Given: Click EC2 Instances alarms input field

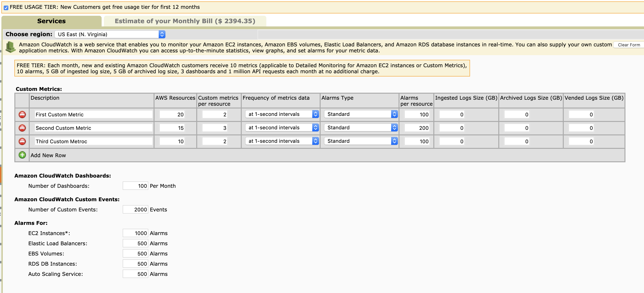Looking at the screenshot, I should tap(135, 233).
